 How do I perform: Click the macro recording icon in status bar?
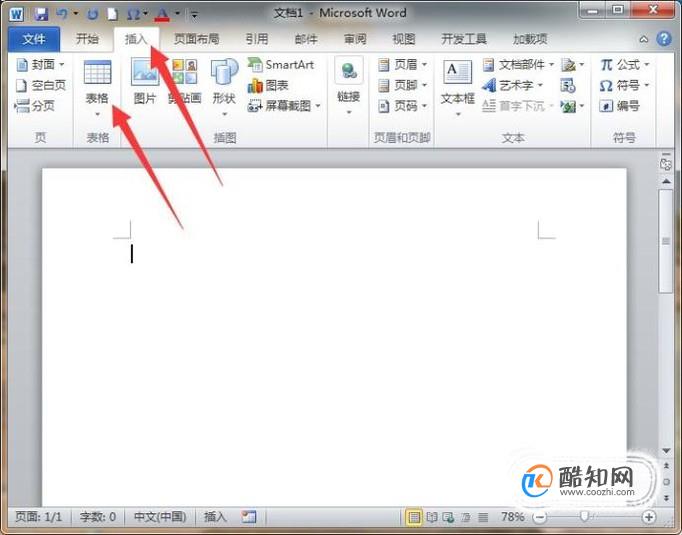click(249, 517)
